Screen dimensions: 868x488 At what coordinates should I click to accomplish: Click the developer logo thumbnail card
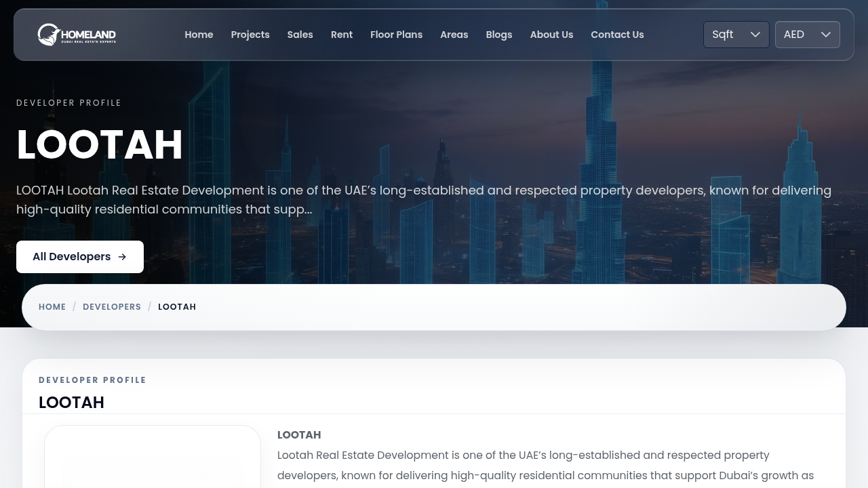[x=153, y=456]
